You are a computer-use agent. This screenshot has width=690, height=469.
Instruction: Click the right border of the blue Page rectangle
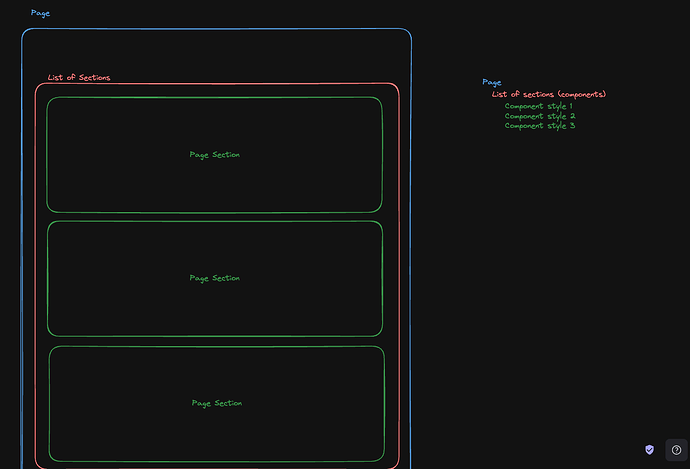pos(411,250)
